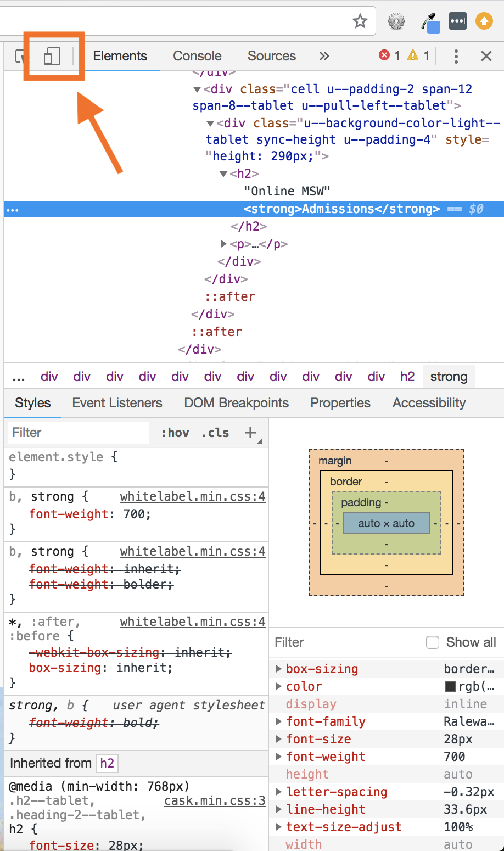Switch to the Console tab
The width and height of the screenshot is (504, 851).
[197, 56]
